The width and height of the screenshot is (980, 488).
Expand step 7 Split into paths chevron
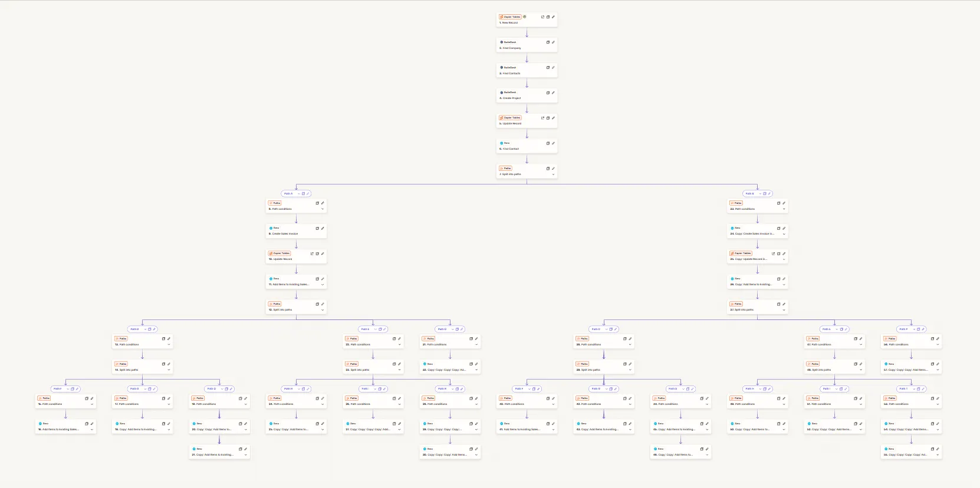[x=553, y=174]
